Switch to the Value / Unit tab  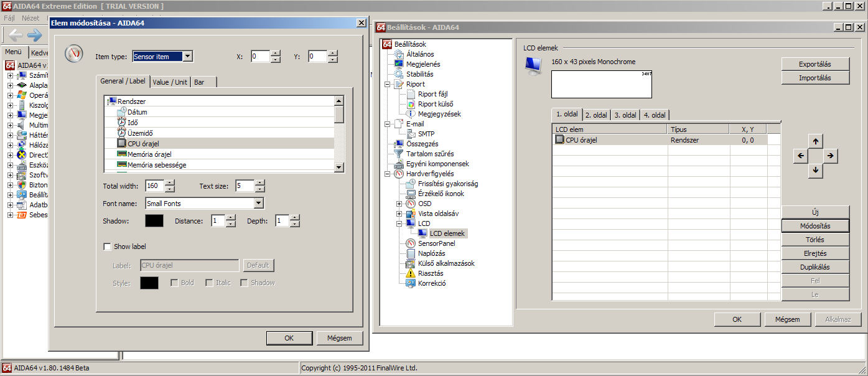click(x=170, y=82)
